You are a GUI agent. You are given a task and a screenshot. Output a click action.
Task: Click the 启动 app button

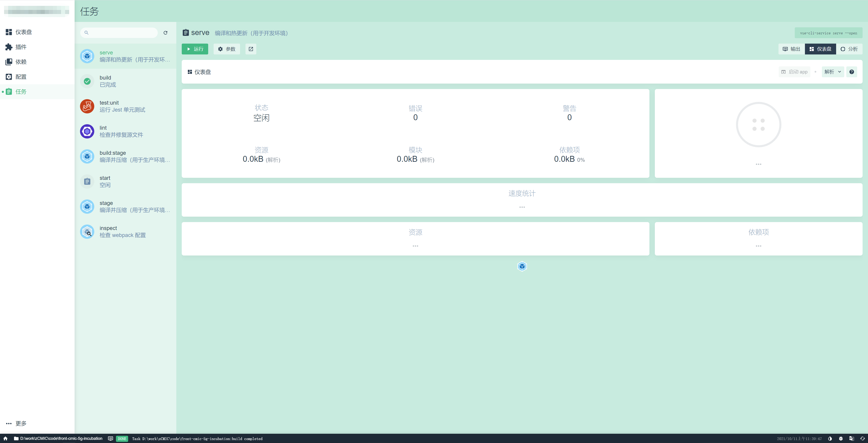[x=794, y=72]
